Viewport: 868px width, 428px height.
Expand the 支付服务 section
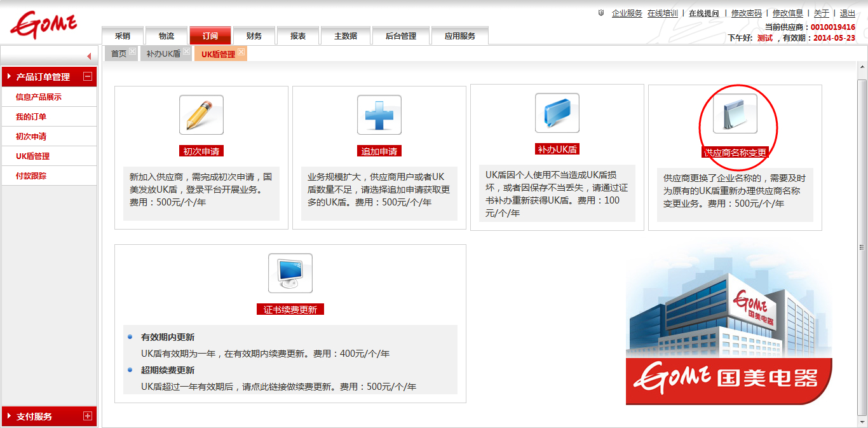(88, 417)
